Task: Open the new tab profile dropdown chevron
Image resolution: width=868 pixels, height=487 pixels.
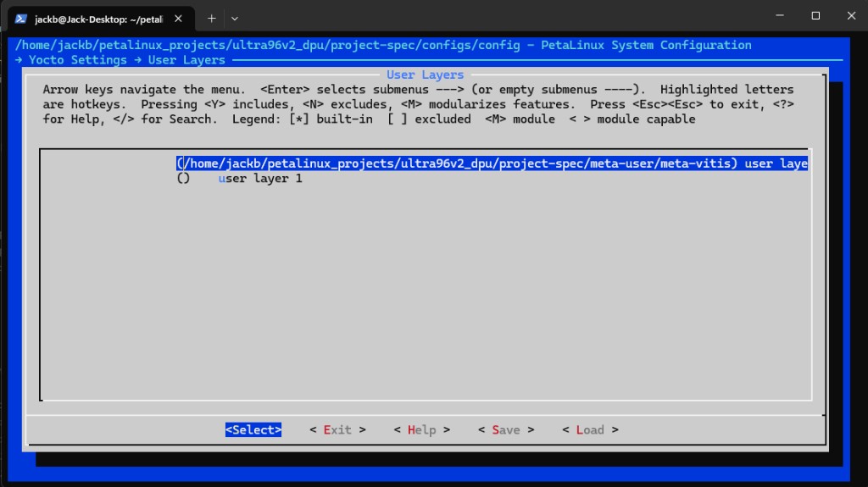Action: (235, 18)
